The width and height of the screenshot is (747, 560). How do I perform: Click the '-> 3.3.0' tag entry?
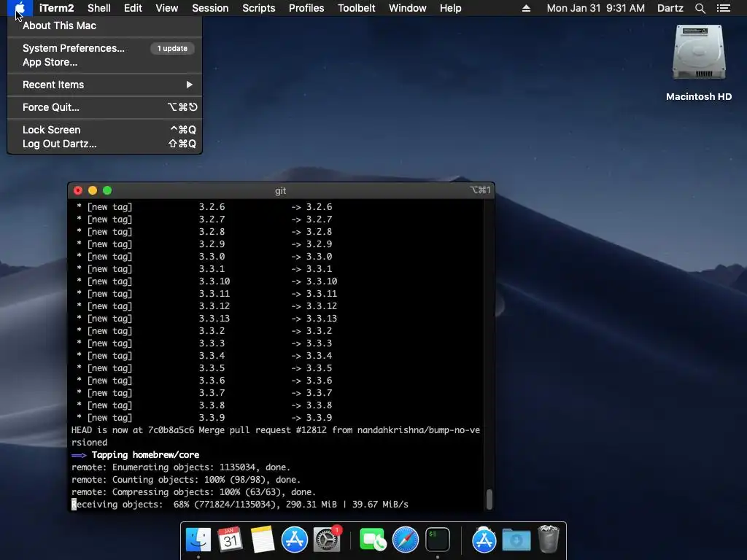coord(311,257)
